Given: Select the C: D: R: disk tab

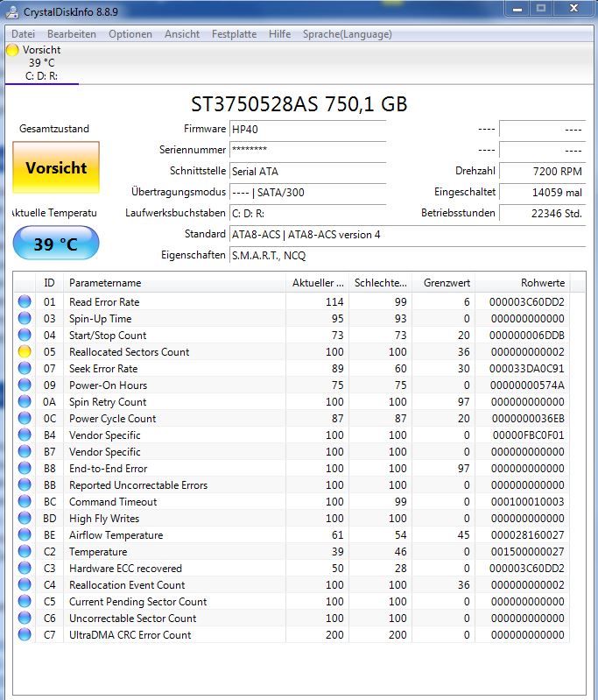Looking at the screenshot, I should (x=41, y=63).
